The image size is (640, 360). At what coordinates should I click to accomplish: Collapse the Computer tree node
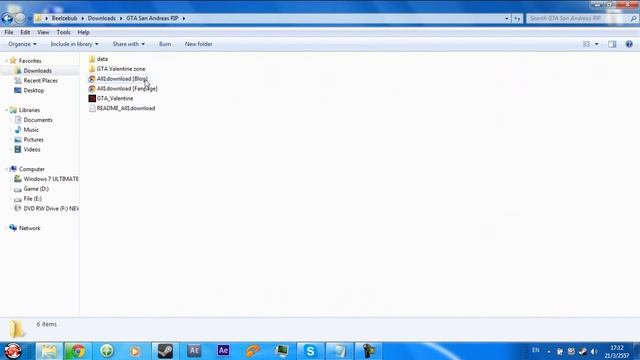[6, 169]
